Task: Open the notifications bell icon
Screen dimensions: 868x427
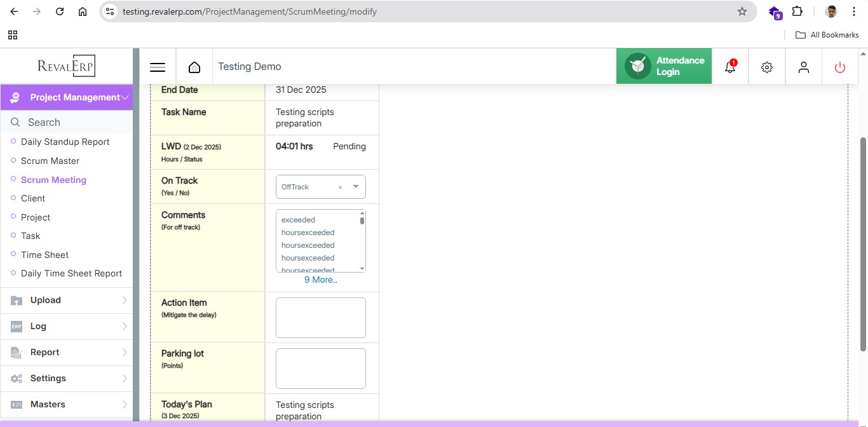Action: coord(730,67)
